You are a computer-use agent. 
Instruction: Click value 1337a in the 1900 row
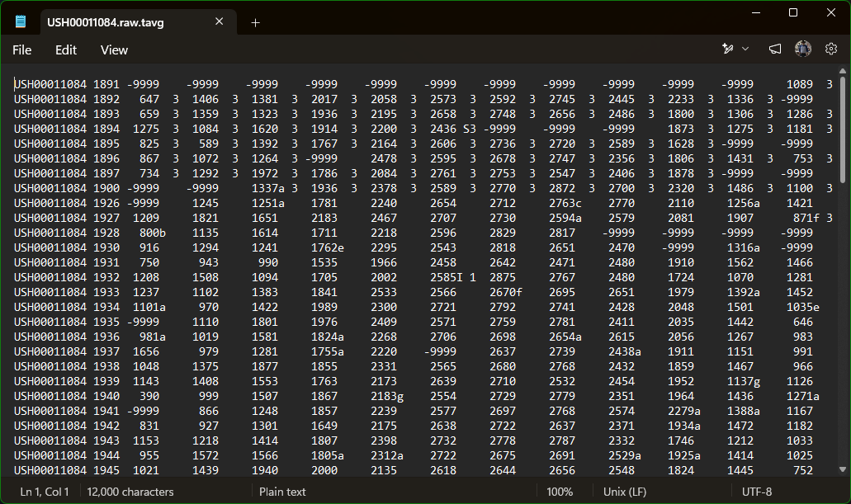coord(268,188)
